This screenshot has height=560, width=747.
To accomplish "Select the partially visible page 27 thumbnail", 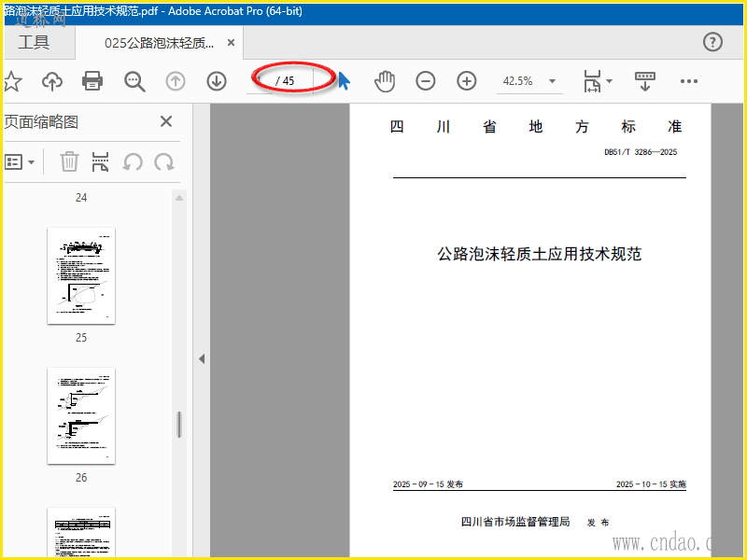I will point(81,532).
